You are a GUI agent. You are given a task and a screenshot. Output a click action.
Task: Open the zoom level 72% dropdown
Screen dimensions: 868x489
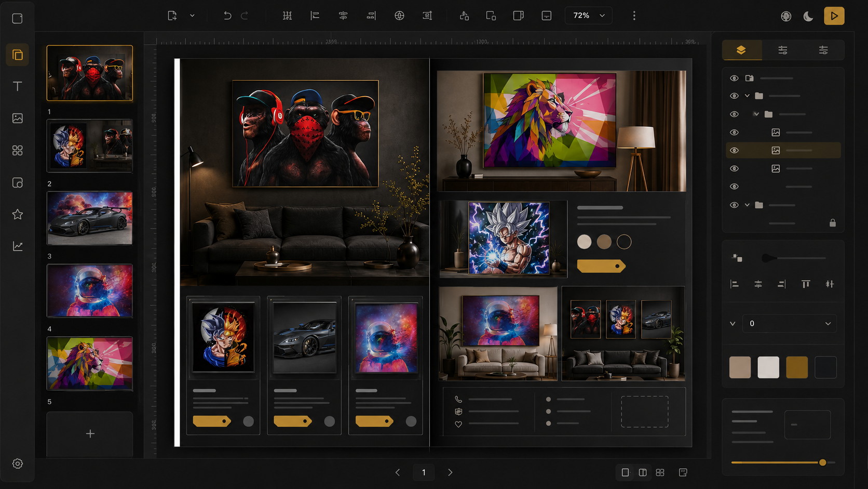[588, 16]
